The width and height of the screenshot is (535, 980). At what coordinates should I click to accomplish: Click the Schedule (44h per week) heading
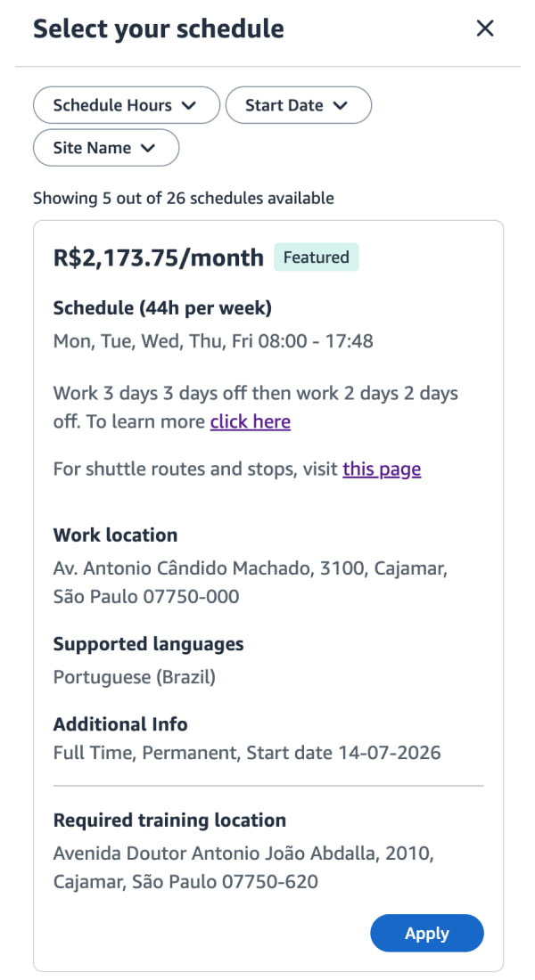pyautogui.click(x=162, y=307)
